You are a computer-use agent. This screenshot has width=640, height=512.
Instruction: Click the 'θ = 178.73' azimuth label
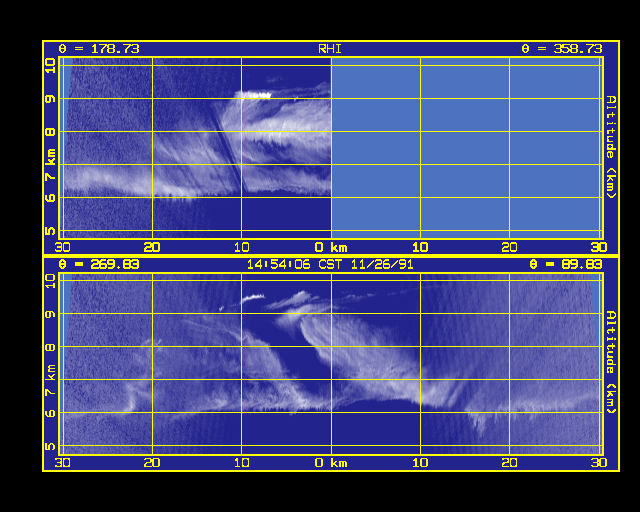pos(99,49)
